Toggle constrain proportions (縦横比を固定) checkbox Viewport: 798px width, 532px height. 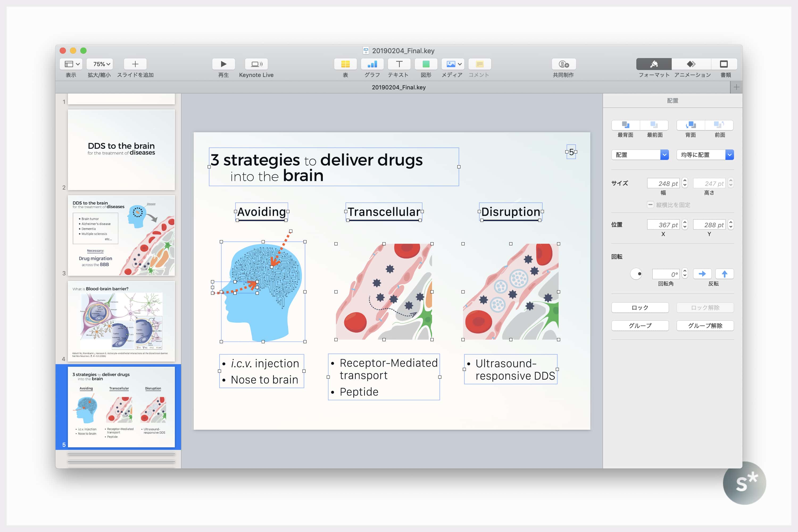[650, 205]
